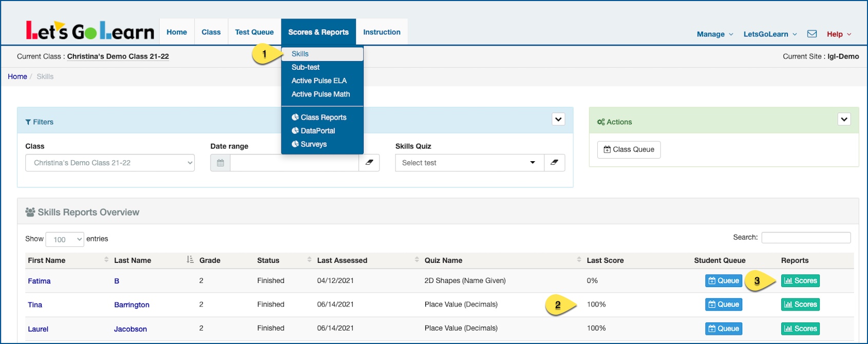The width and height of the screenshot is (868, 344).
Task: Click the last name Barrington link
Action: (x=131, y=304)
